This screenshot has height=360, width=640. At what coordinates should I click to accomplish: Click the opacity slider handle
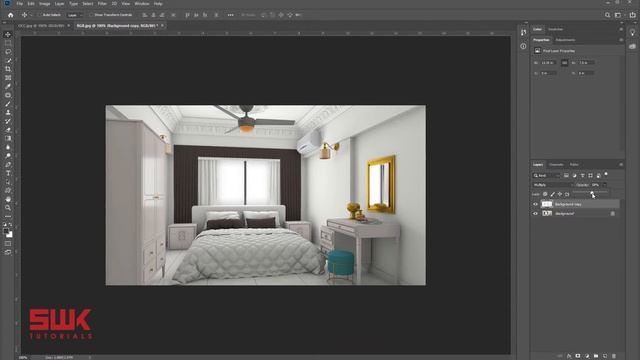click(592, 192)
